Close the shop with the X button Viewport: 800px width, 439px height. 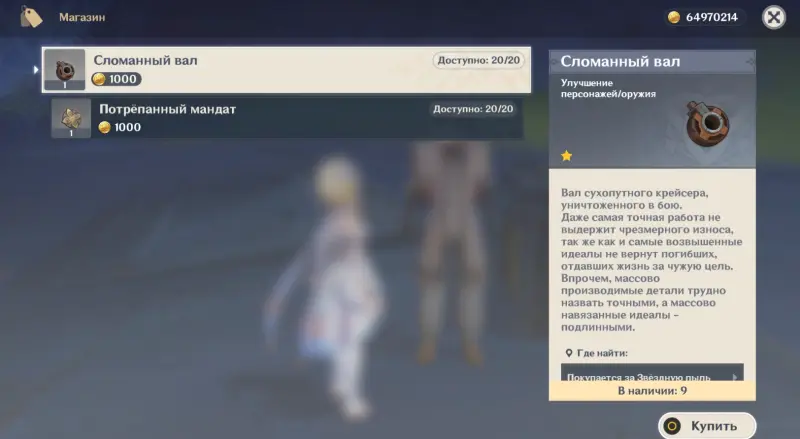(773, 17)
